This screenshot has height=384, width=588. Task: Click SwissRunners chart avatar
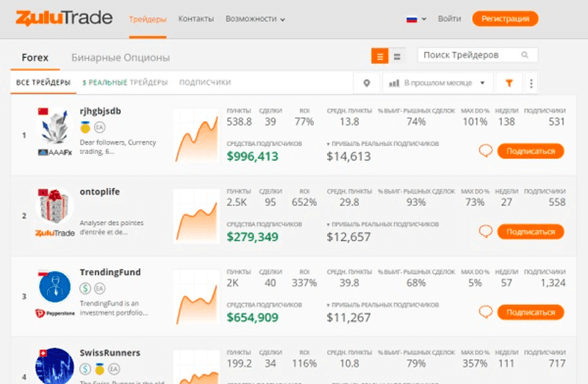click(x=54, y=366)
